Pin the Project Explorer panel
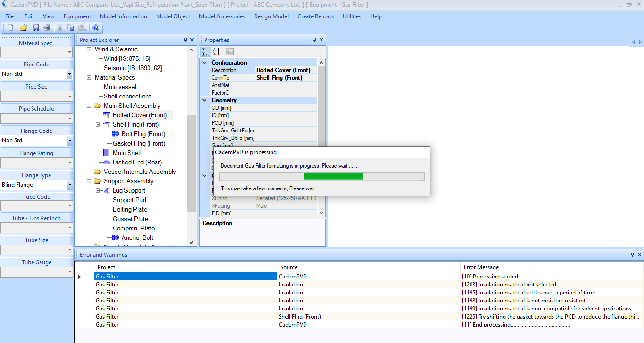Screen dimensions: 644x343 coord(185,40)
